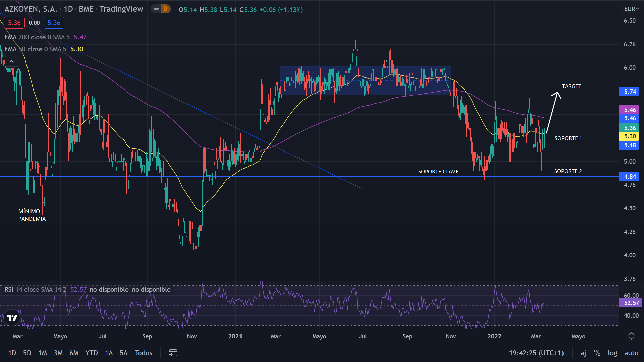Image resolution: width=644 pixels, height=362 pixels.
Task: Click the blue 5.36 buy price button
Action: click(54, 23)
